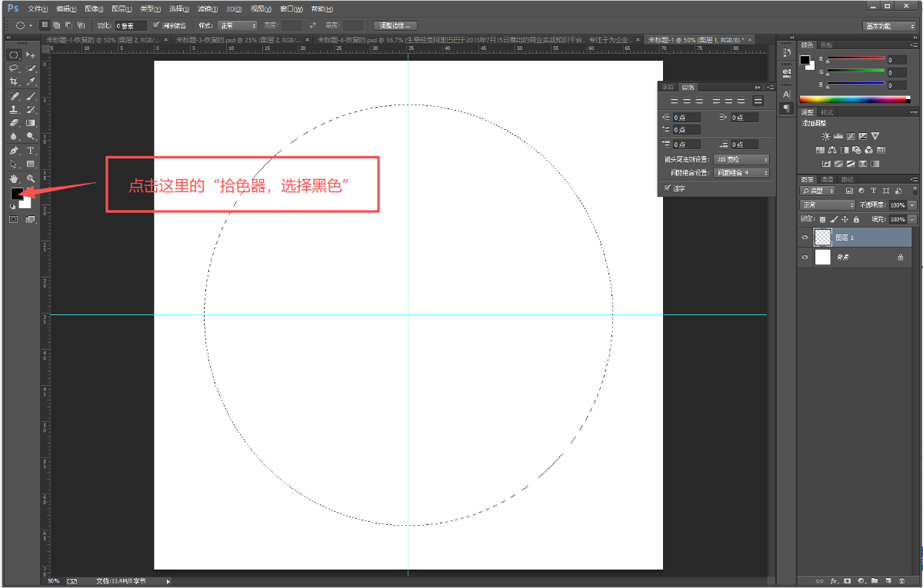Click the toolbox foreground black color swatch
The height and width of the screenshot is (588, 923).
17,193
